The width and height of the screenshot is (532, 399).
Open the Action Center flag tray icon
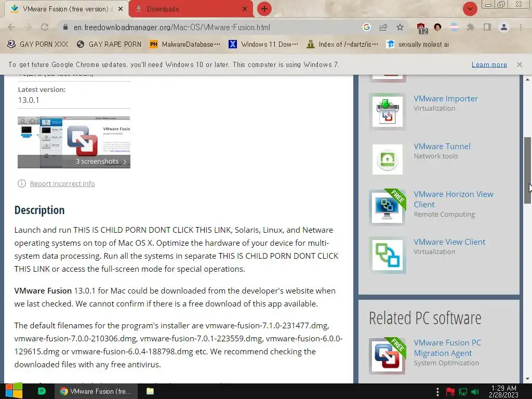point(450,392)
